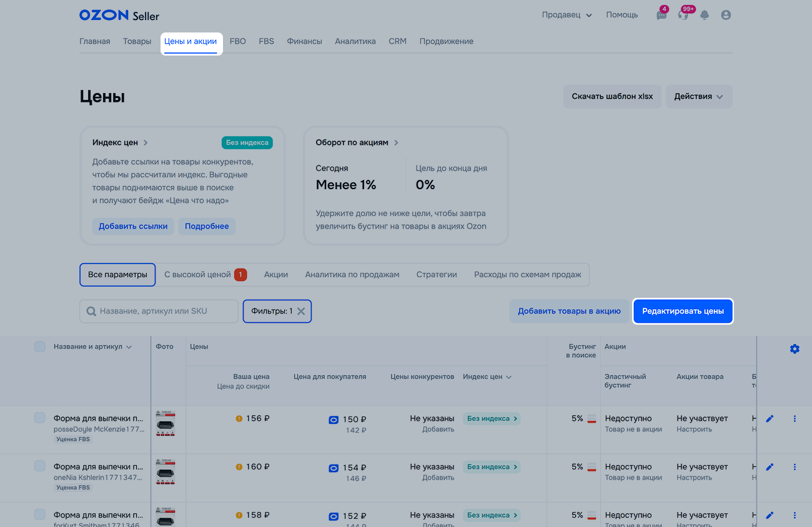Viewport: 812px width, 527px height.
Task: Select checkbox for second product row
Action: (x=39, y=466)
